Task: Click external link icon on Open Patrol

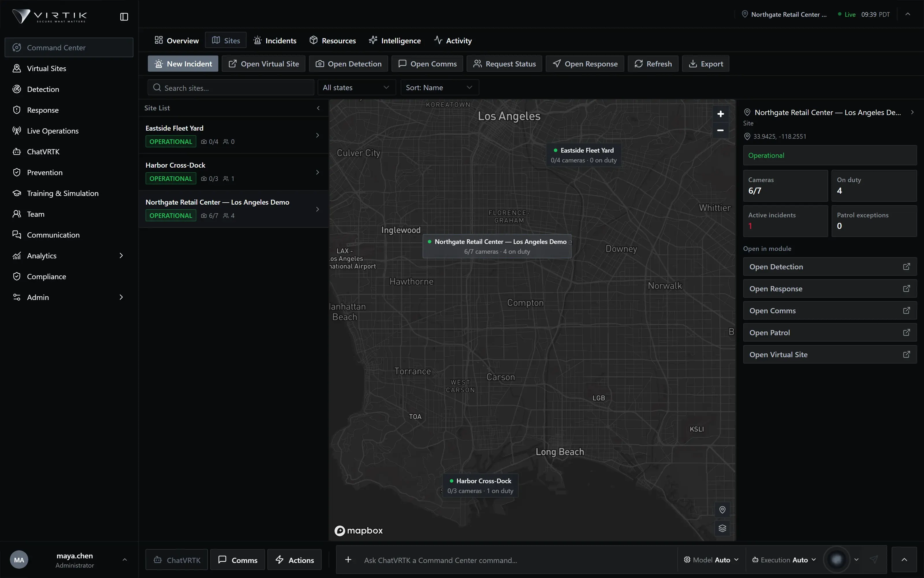Action: pyautogui.click(x=906, y=332)
